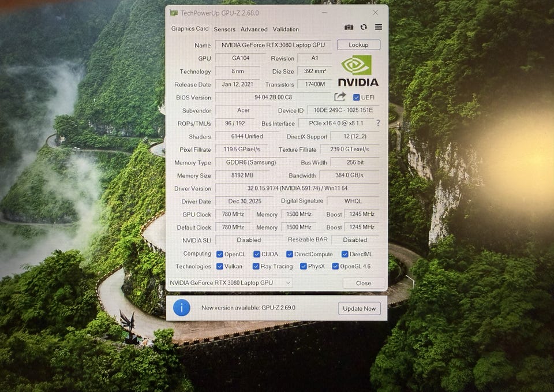
Task: Click the refresh icon in GPU-Z
Action: click(364, 27)
